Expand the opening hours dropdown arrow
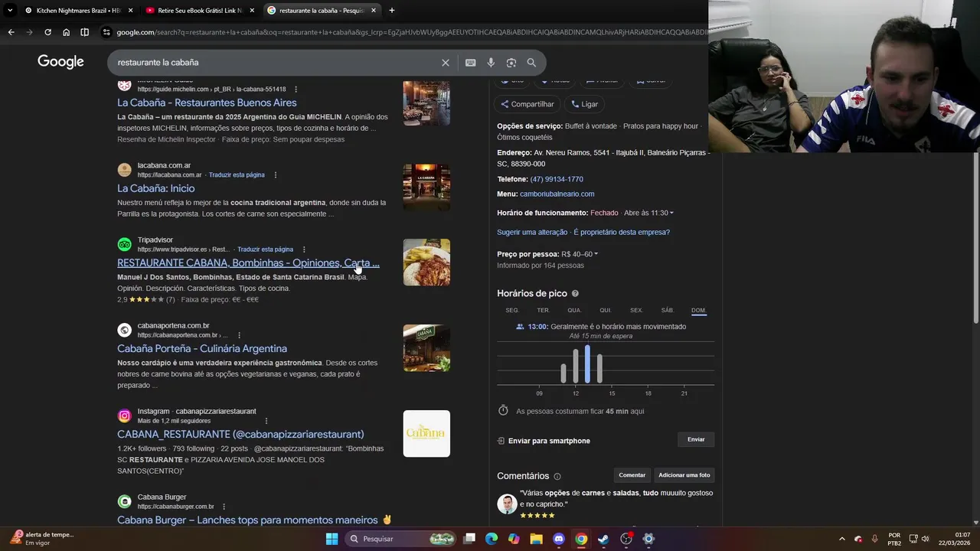 pos(671,213)
